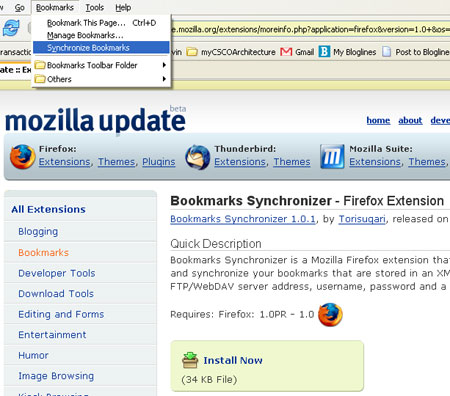Click the address bar URL field
This screenshot has width=450, height=396.
click(310, 29)
